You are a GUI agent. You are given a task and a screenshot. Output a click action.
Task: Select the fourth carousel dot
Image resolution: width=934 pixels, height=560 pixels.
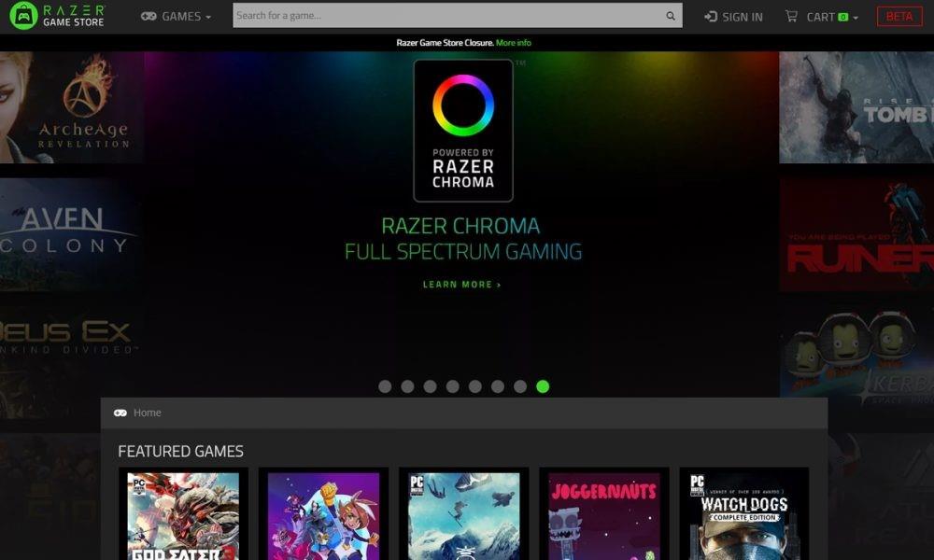(x=453, y=386)
